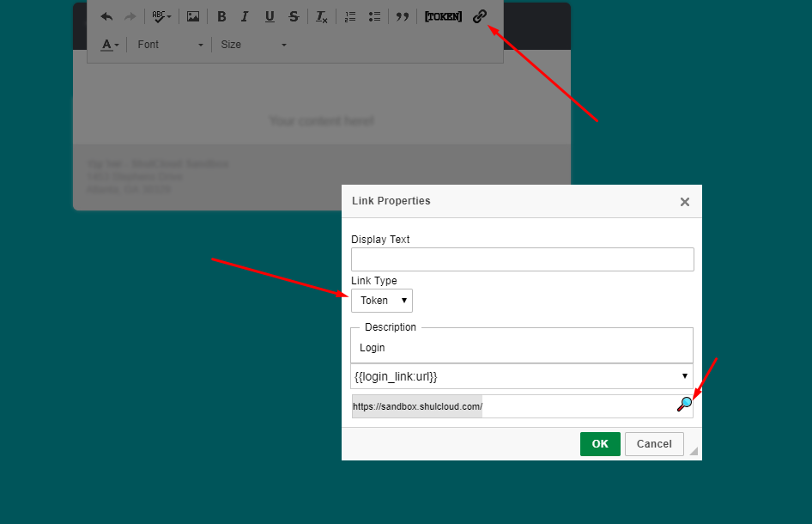Click the Remove Format icon

pyautogui.click(x=322, y=16)
